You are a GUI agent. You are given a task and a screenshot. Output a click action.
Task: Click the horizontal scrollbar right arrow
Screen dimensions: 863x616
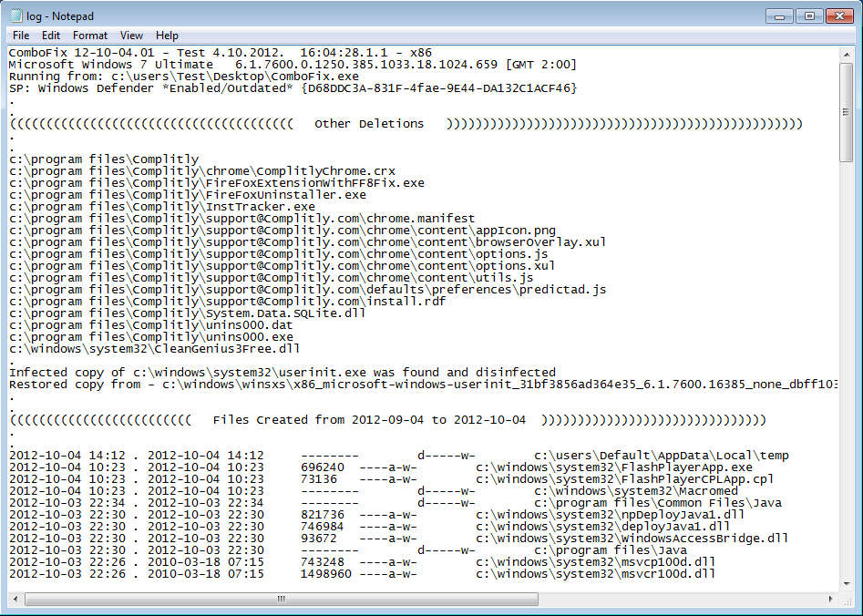[831, 599]
